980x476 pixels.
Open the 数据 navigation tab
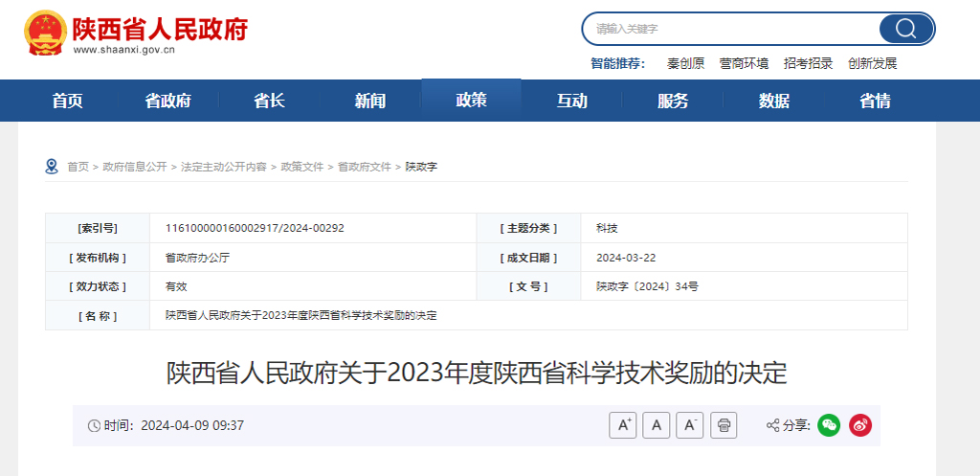point(773,101)
